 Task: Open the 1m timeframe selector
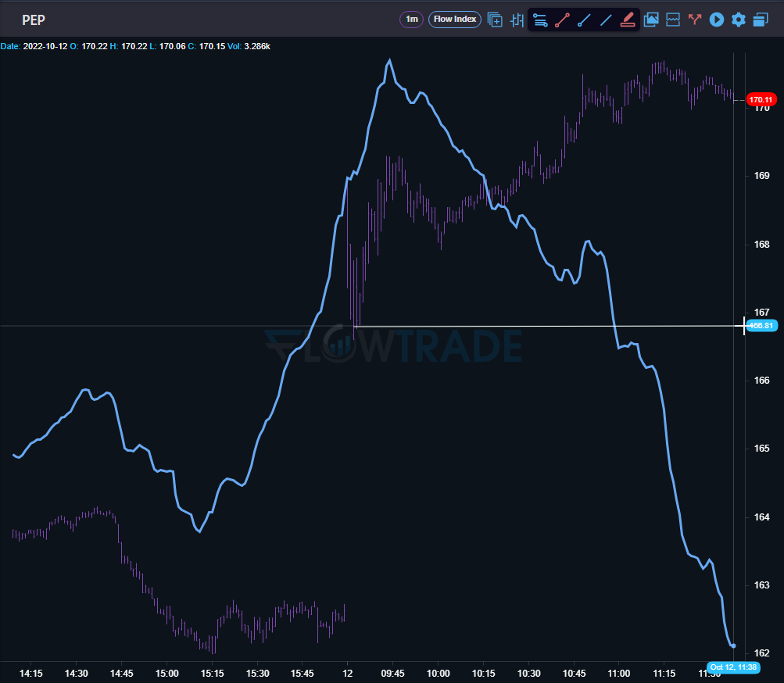411,20
